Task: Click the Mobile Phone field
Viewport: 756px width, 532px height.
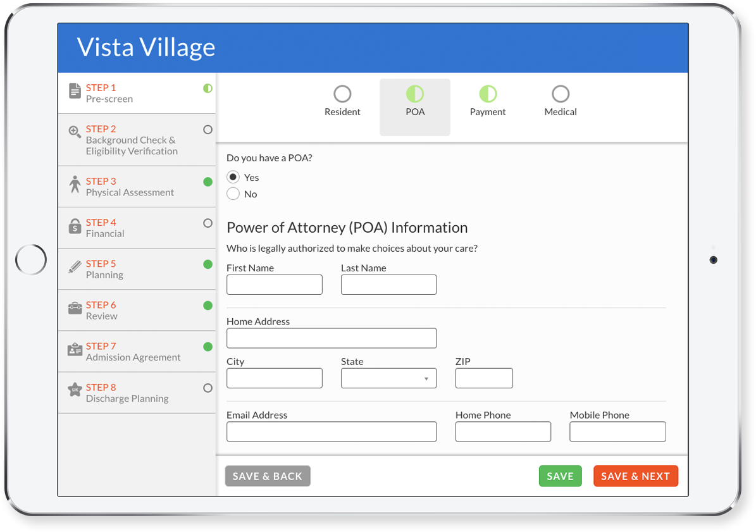Action: pyautogui.click(x=617, y=432)
